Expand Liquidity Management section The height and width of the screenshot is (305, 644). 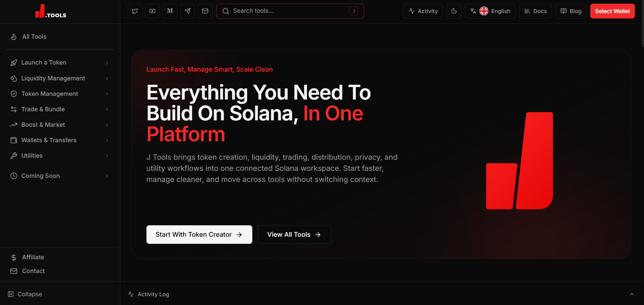[x=60, y=78]
